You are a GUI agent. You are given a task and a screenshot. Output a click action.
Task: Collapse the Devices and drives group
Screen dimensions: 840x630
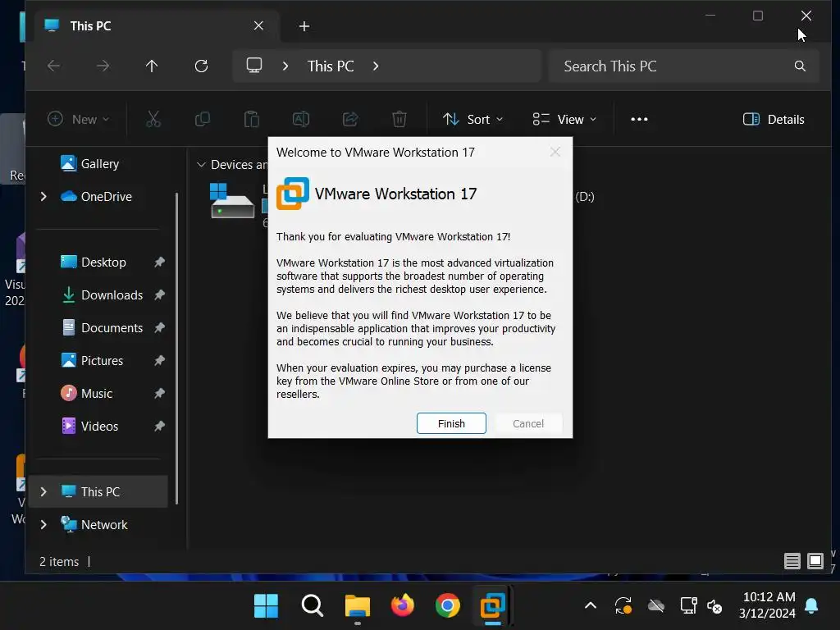(202, 164)
